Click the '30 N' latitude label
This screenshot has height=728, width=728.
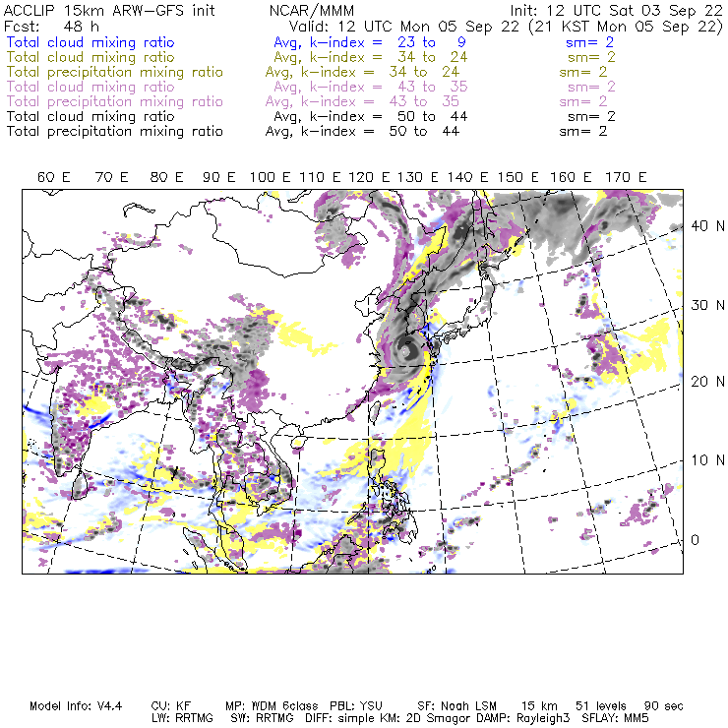pyautogui.click(x=707, y=305)
